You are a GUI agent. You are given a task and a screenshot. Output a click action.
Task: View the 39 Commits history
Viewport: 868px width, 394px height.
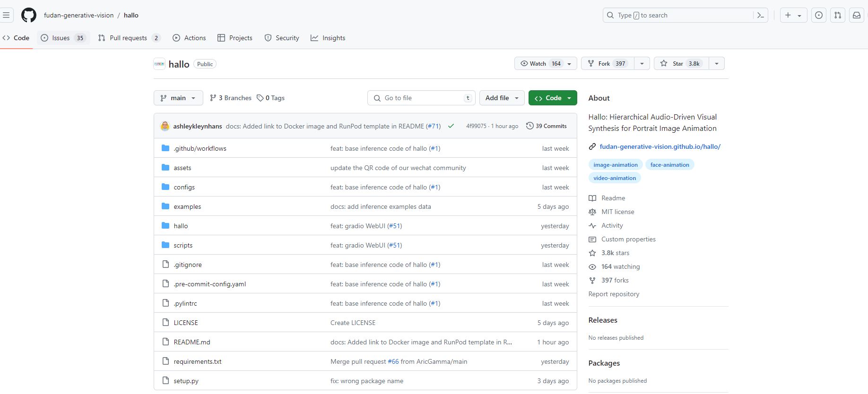tap(547, 126)
